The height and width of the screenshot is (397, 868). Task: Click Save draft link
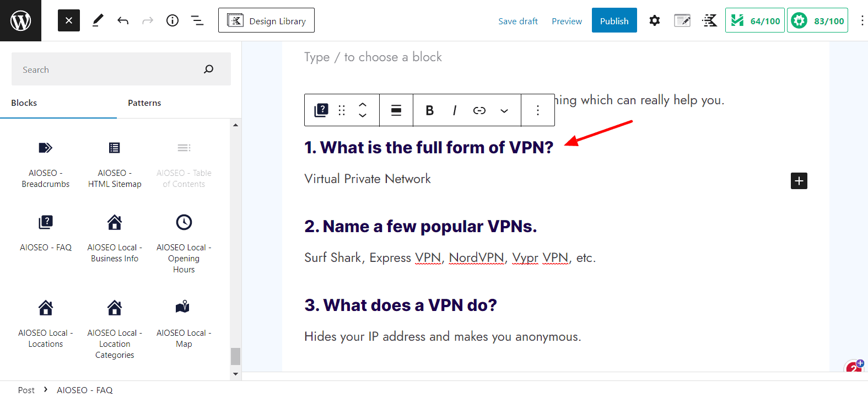(x=517, y=21)
